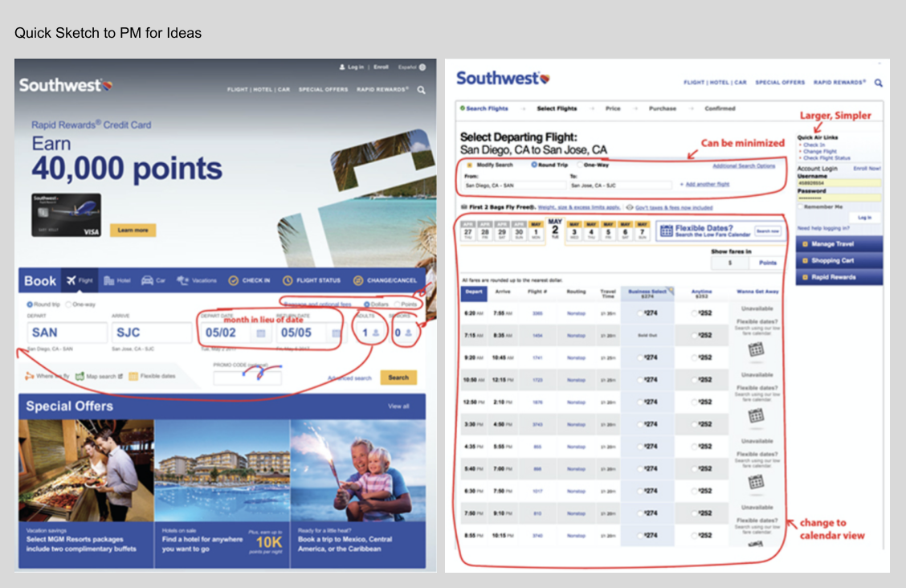Image resolution: width=906 pixels, height=588 pixels.
Task: Open the calendar icon beside depart date 05/02
Action: (261, 333)
